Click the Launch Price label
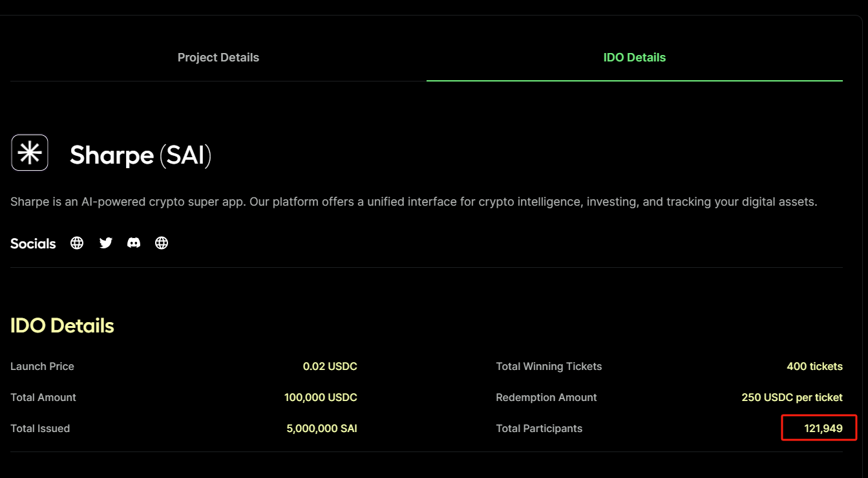The width and height of the screenshot is (868, 478). (42, 366)
